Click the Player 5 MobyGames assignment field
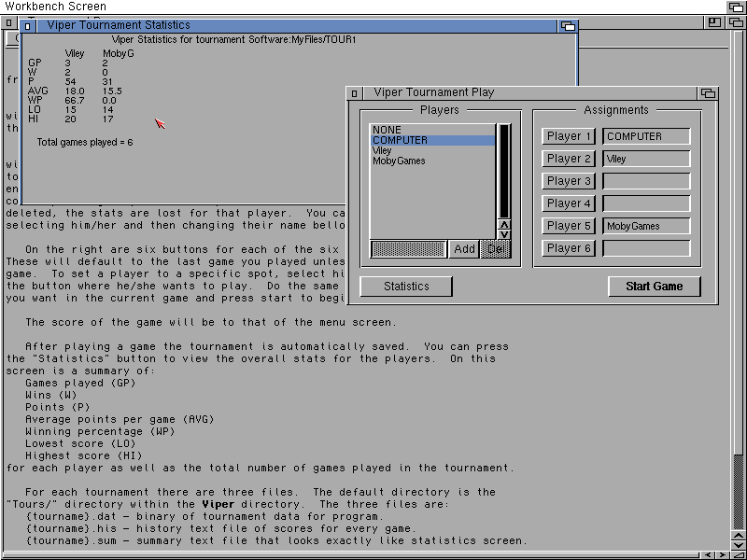This screenshot has width=747, height=560. click(x=646, y=226)
